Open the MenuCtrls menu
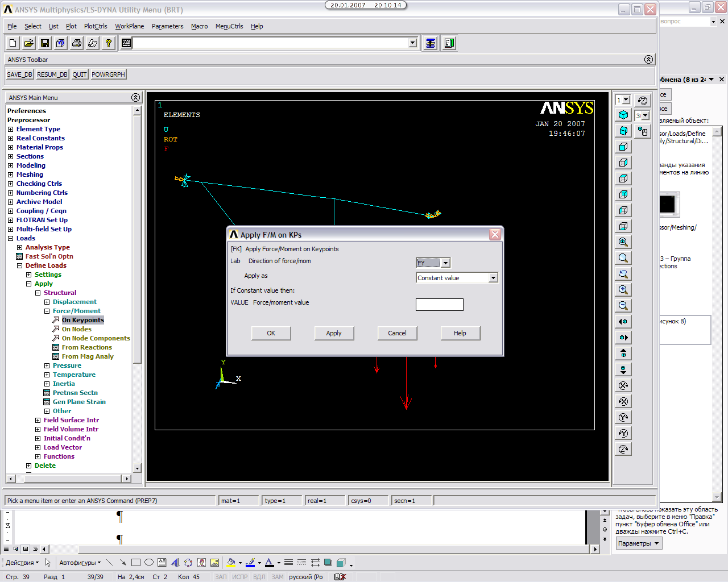728x582 pixels. pyautogui.click(x=229, y=26)
